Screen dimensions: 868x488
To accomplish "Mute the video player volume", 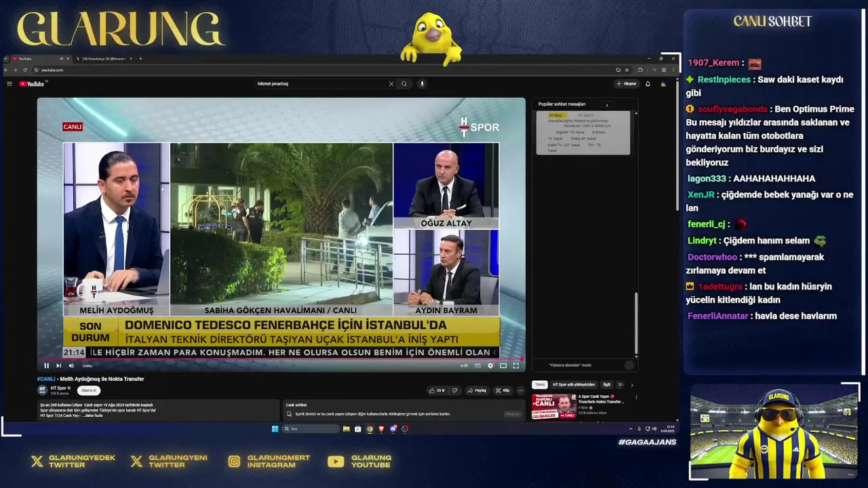I will point(71,365).
